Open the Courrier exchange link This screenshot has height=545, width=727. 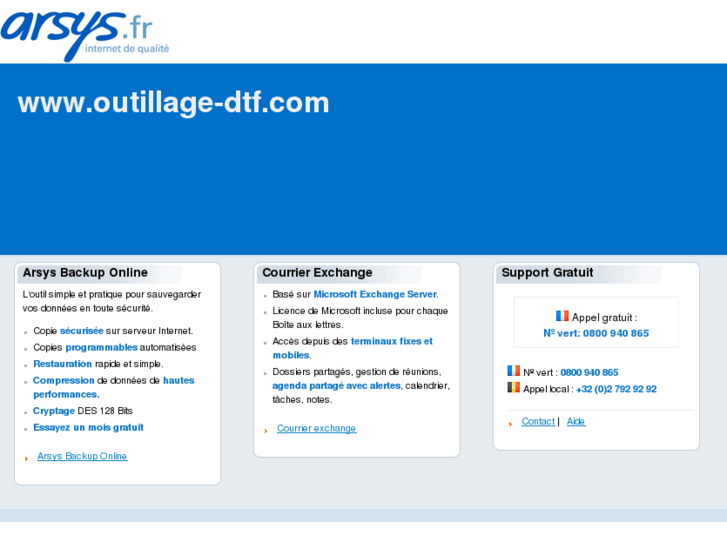tap(317, 428)
